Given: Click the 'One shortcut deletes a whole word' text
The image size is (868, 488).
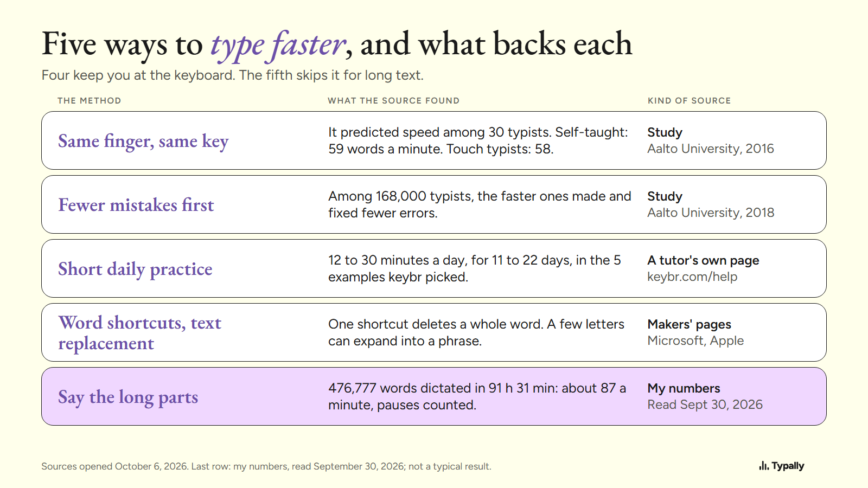Looking at the screenshot, I should pos(476,332).
